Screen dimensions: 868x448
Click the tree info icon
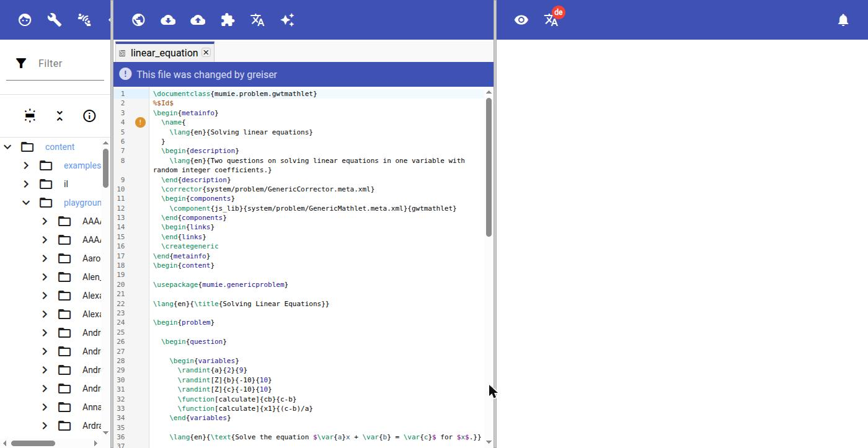coord(89,116)
